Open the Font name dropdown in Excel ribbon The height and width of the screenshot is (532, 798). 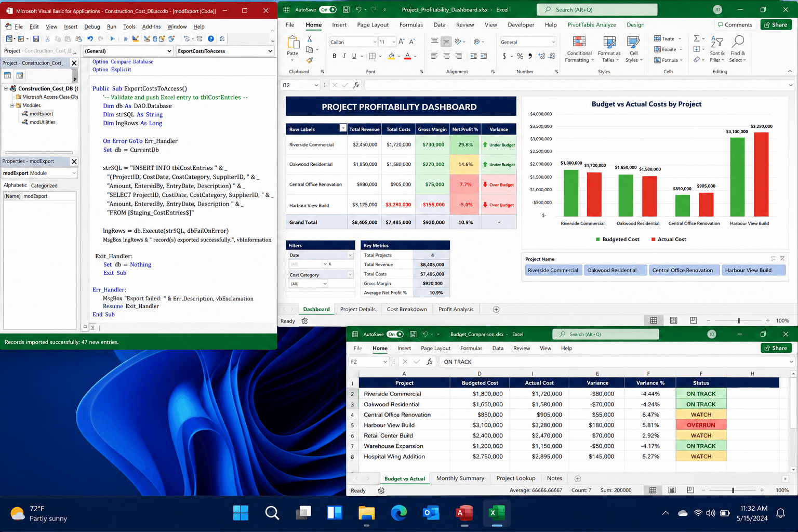pyautogui.click(x=375, y=42)
